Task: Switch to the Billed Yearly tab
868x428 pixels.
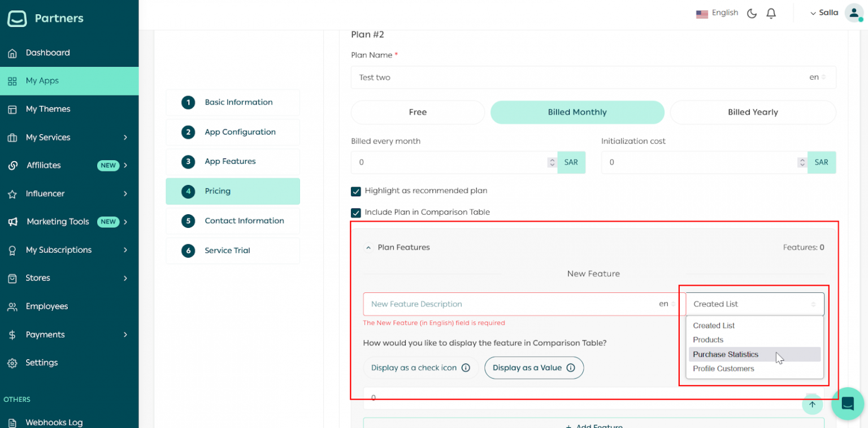Action: coord(752,112)
